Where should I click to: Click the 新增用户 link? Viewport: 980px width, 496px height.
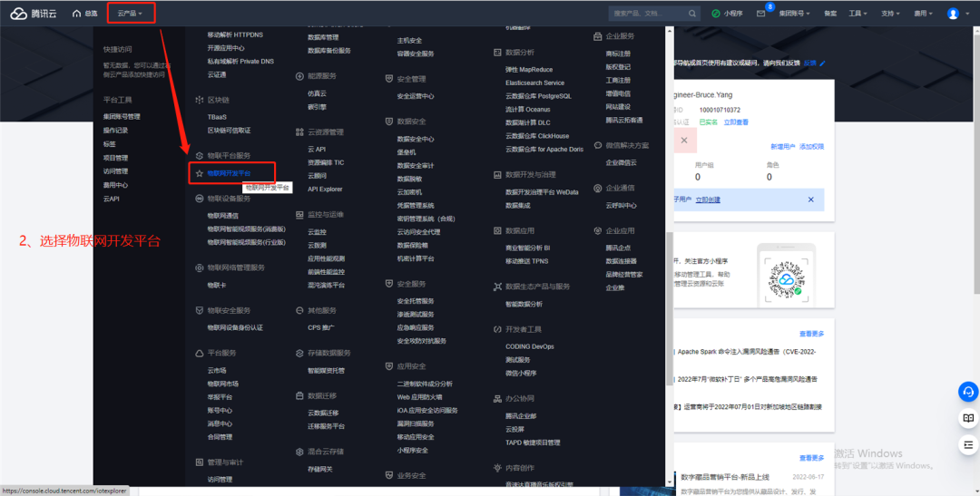coord(782,147)
